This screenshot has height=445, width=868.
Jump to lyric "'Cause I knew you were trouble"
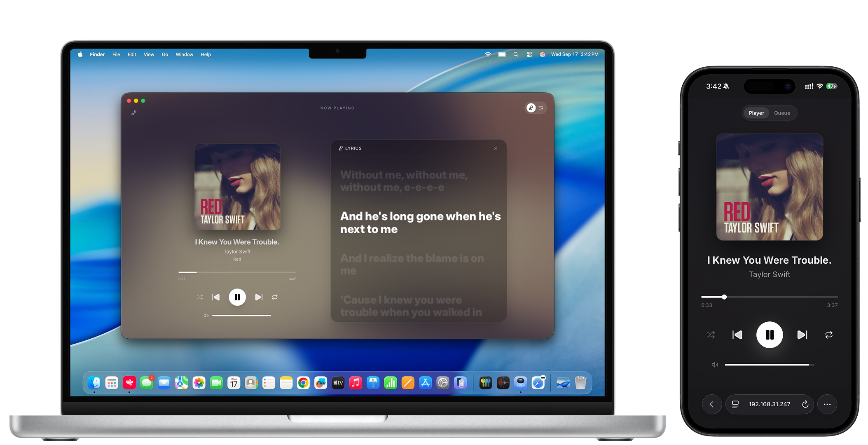pyautogui.click(x=411, y=306)
